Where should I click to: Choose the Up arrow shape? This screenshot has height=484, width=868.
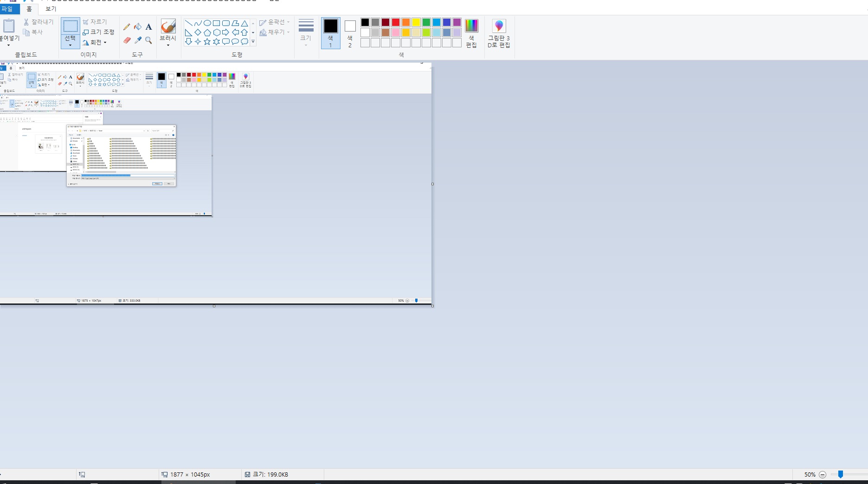click(x=244, y=32)
